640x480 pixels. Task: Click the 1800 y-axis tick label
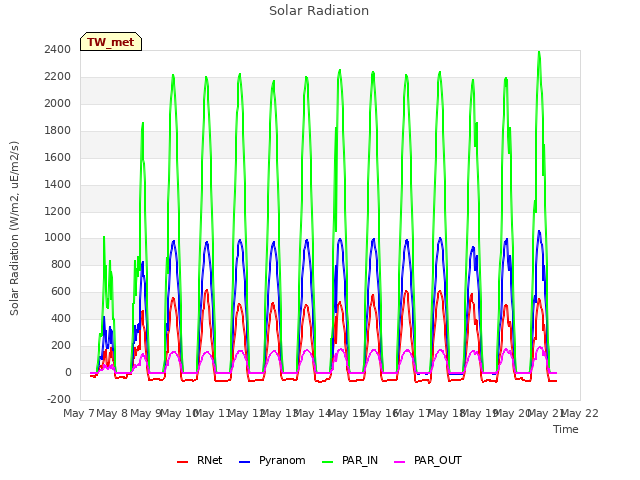tap(58, 130)
